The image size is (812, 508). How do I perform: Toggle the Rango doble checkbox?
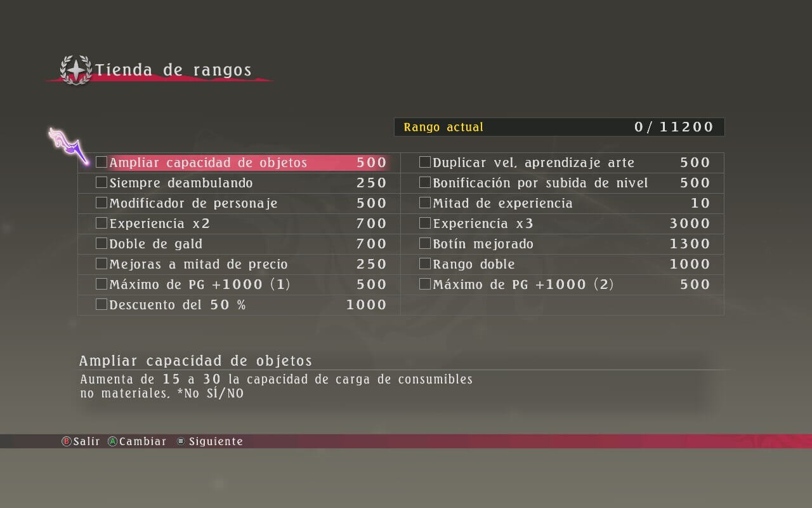click(425, 264)
